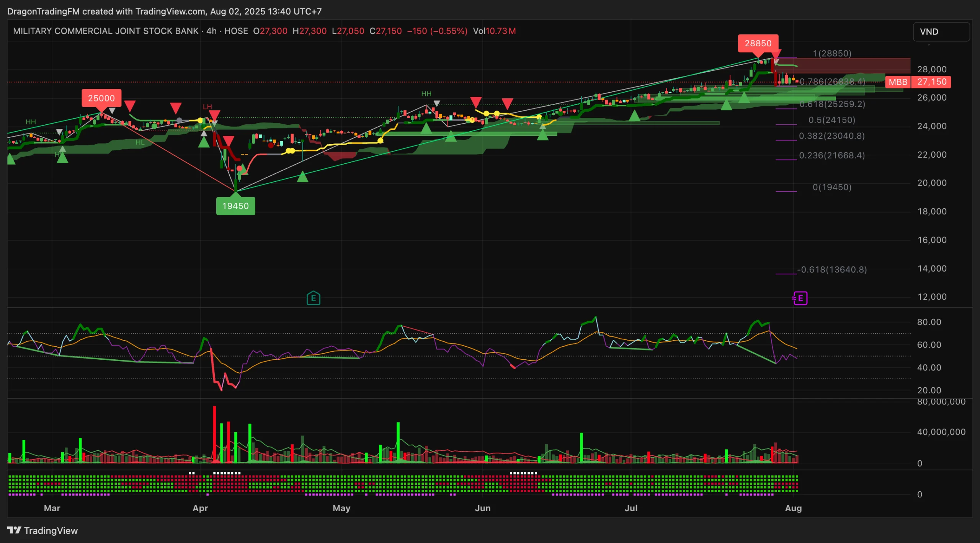Screen dimensions: 980x543
Task: Click the 27,150 current price tag
Action: pos(931,82)
